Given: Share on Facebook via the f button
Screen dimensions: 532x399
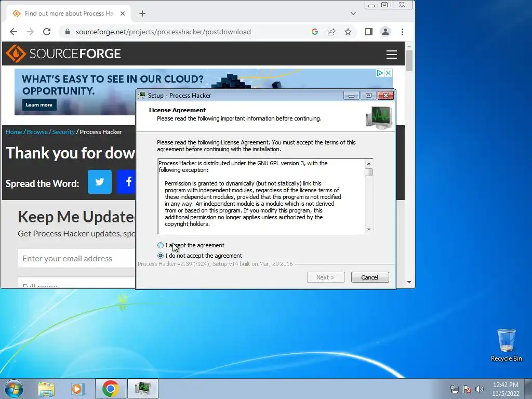Looking at the screenshot, I should 126,182.
